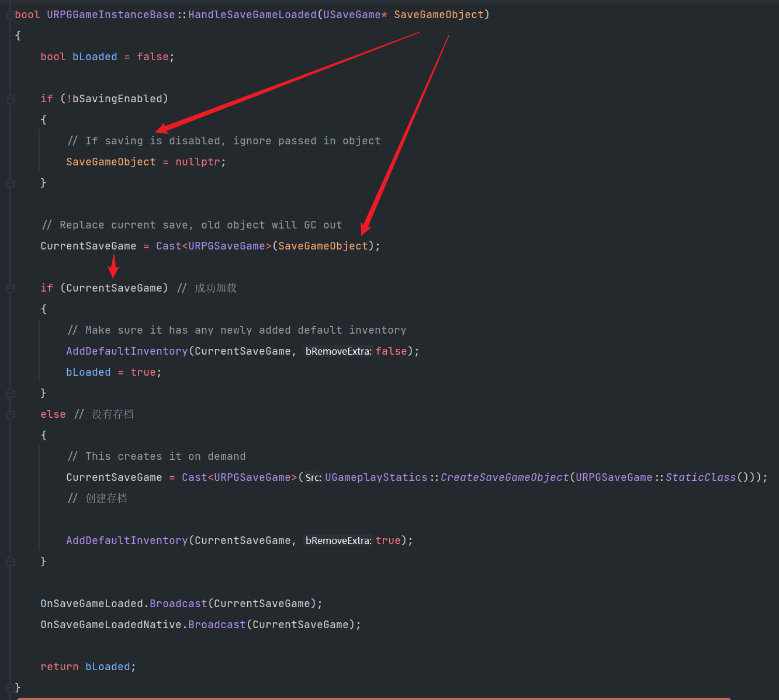Click CurrentSaveGame in the CreateSaveGameObject assignment line
Viewport: 779px width, 700px height.
coord(114,477)
